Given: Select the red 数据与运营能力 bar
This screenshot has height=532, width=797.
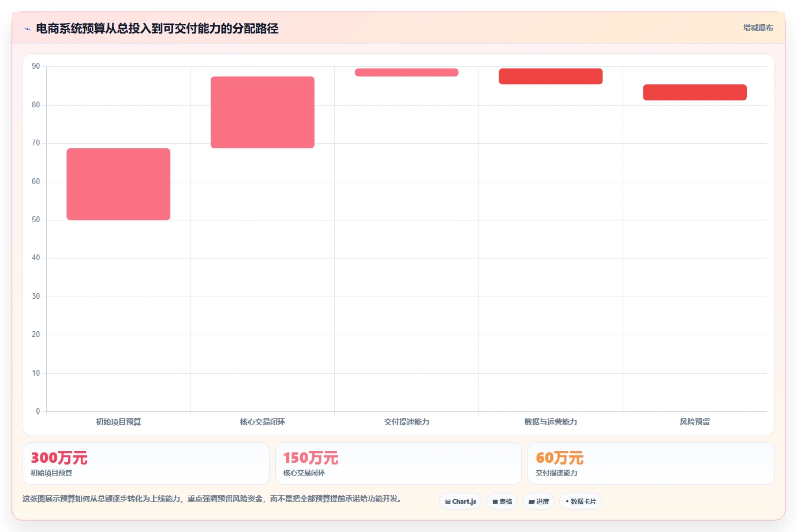Looking at the screenshot, I should point(551,76).
